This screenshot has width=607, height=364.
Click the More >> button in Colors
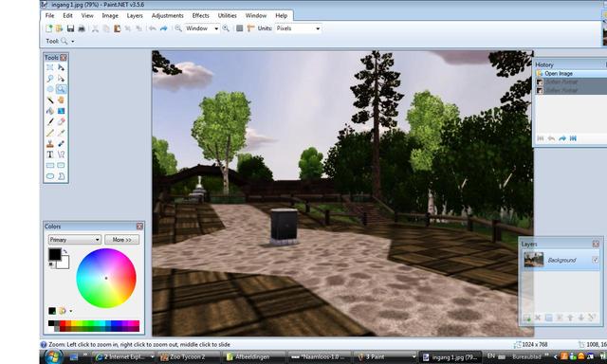coord(122,240)
